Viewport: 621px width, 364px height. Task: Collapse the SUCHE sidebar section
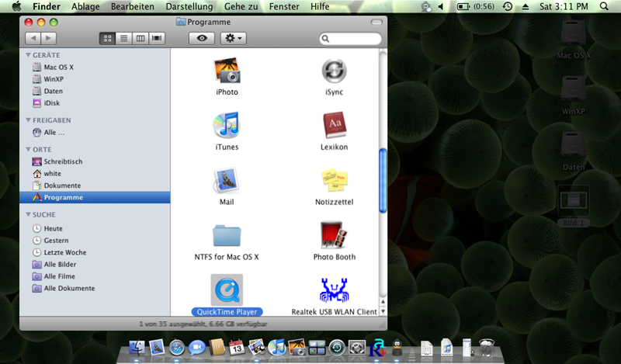coord(28,214)
